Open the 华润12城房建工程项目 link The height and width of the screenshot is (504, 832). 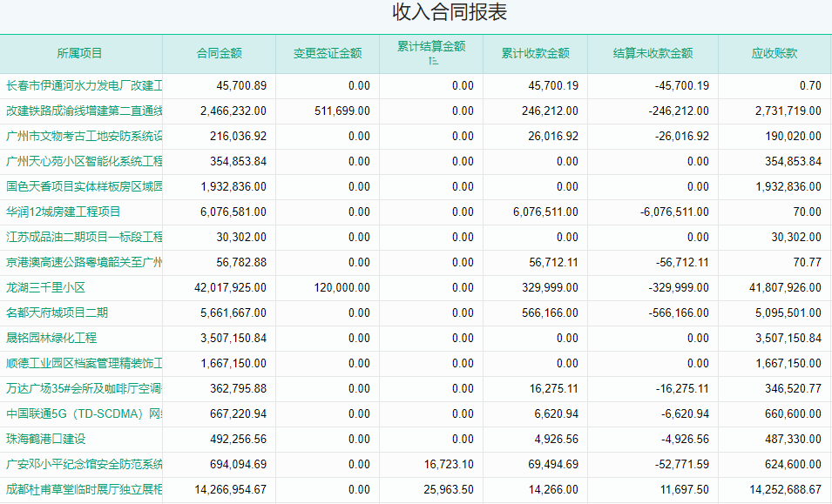coord(63,212)
